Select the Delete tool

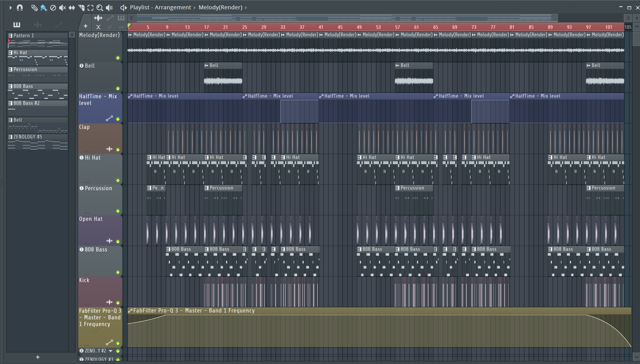coord(53,8)
